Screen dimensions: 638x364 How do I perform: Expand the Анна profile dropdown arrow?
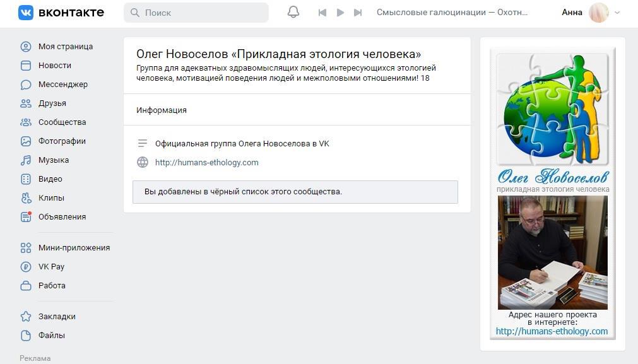[x=617, y=13]
